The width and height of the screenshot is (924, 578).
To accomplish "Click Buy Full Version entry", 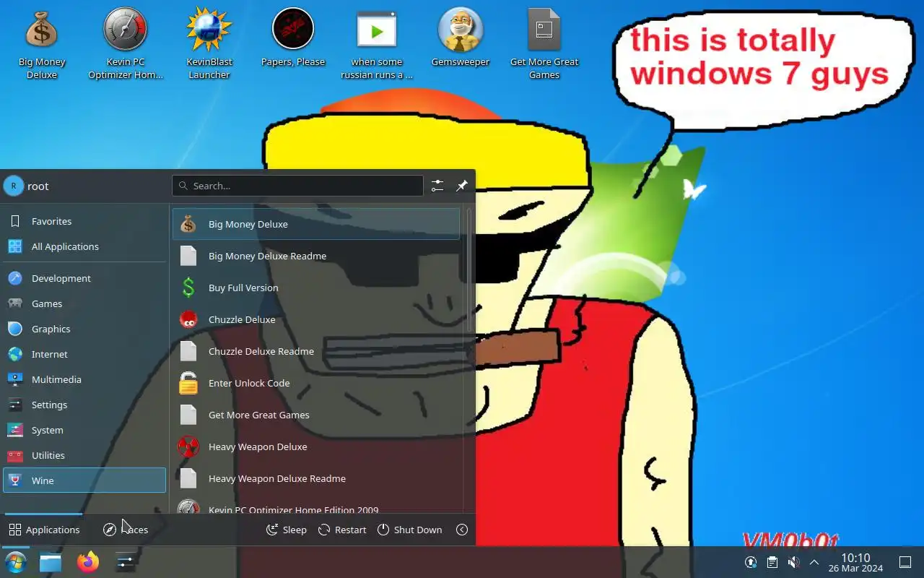I will (x=316, y=288).
